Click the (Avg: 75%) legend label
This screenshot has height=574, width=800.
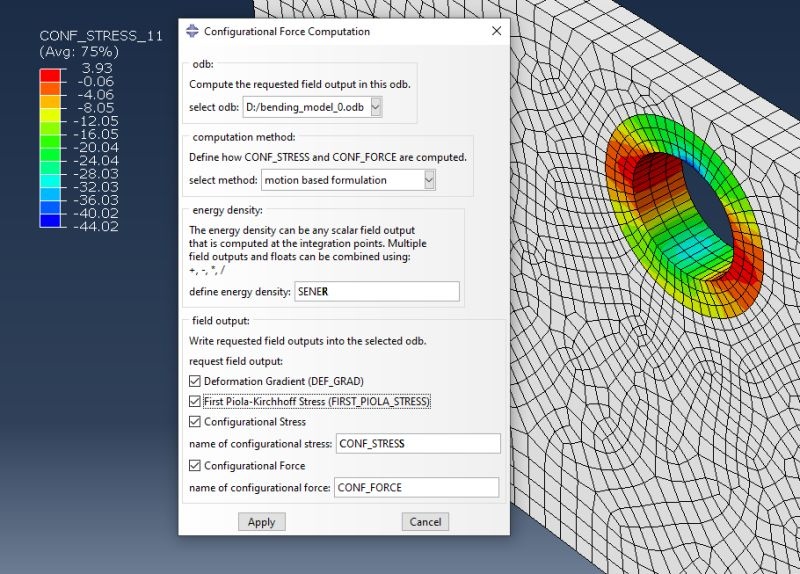click(x=79, y=52)
